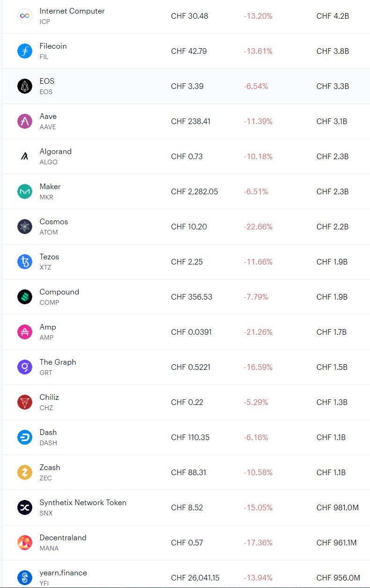Click the Internet Computer infinity logo icon

pos(25,16)
